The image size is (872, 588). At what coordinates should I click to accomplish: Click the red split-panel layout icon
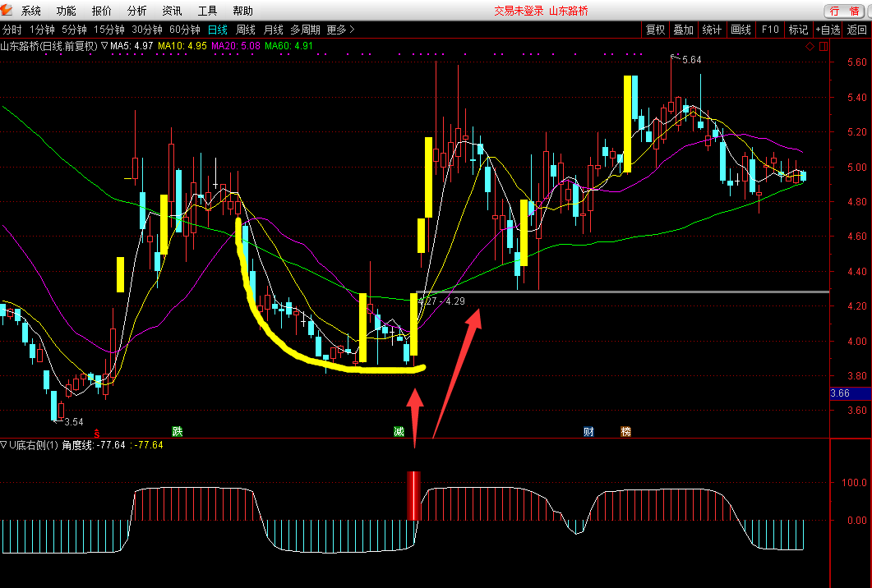pos(824,47)
